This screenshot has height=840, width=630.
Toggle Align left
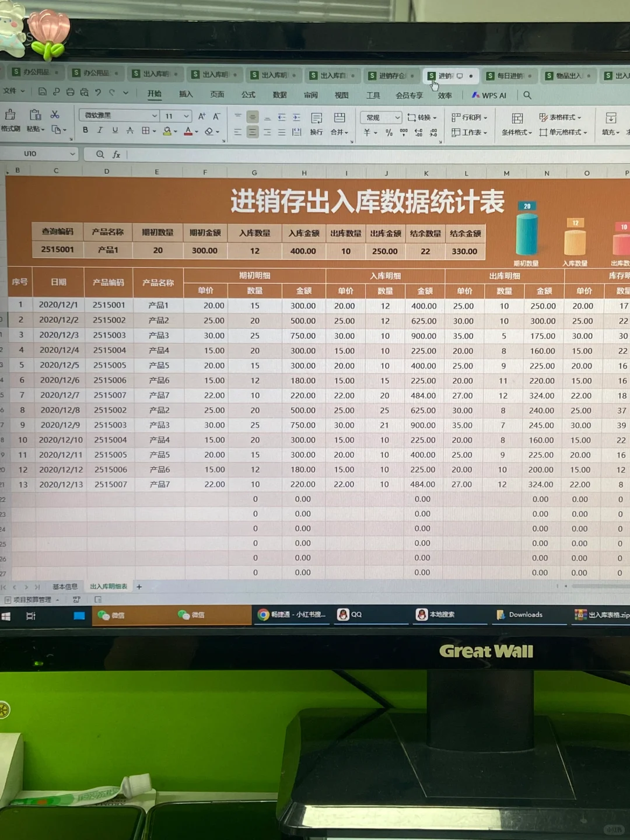tap(237, 132)
